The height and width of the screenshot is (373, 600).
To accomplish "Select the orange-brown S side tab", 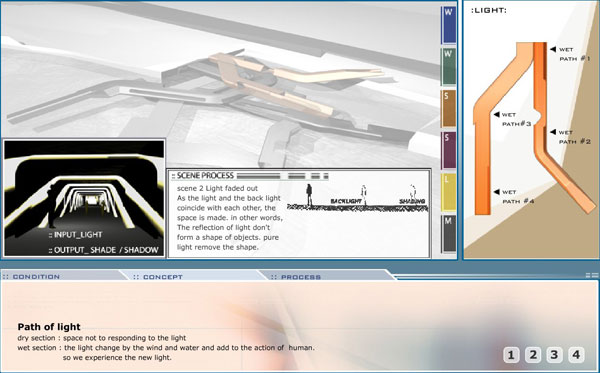I will tap(448, 109).
